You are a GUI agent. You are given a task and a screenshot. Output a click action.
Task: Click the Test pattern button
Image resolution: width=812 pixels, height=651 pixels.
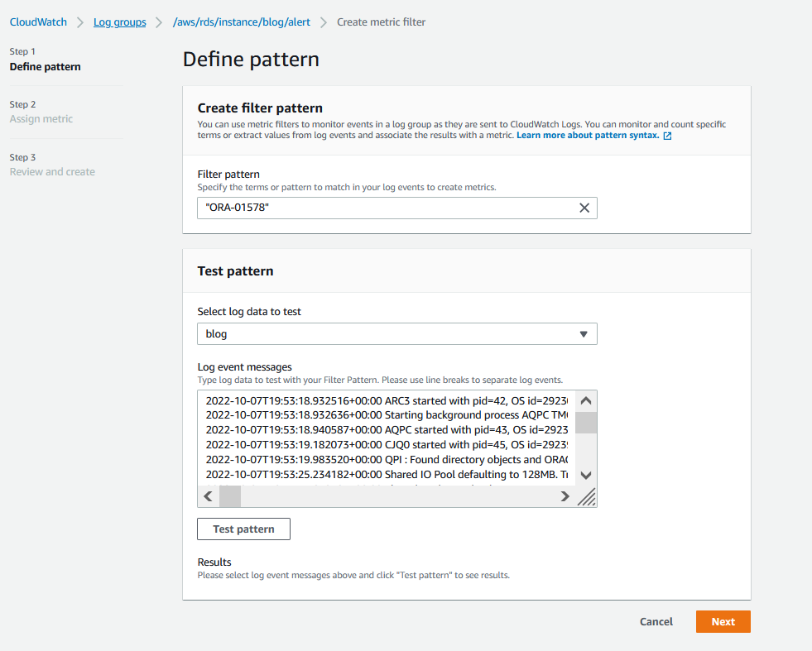tap(243, 529)
